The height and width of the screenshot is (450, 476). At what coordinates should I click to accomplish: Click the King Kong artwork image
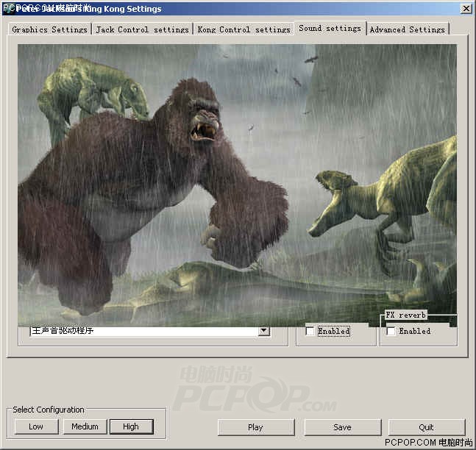coord(237,184)
